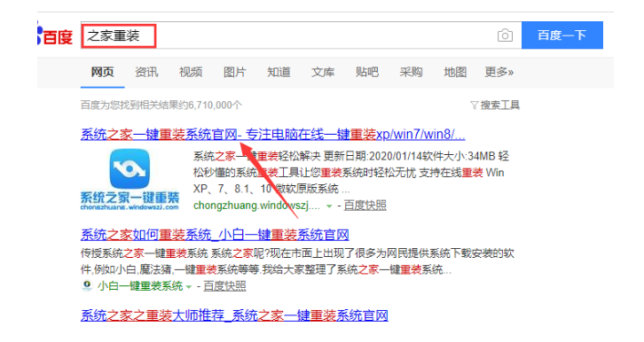Click the camera image search icon
This screenshot has width=644, height=342.
pos(505,35)
